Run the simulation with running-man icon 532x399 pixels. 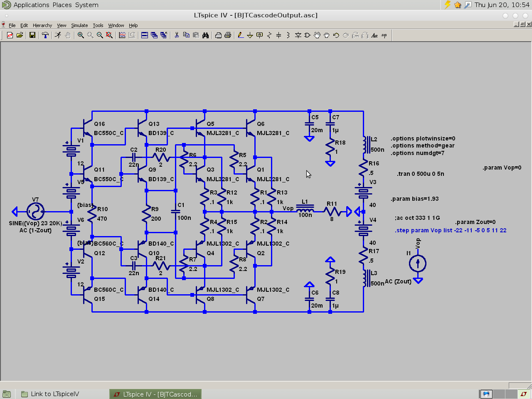click(x=58, y=35)
